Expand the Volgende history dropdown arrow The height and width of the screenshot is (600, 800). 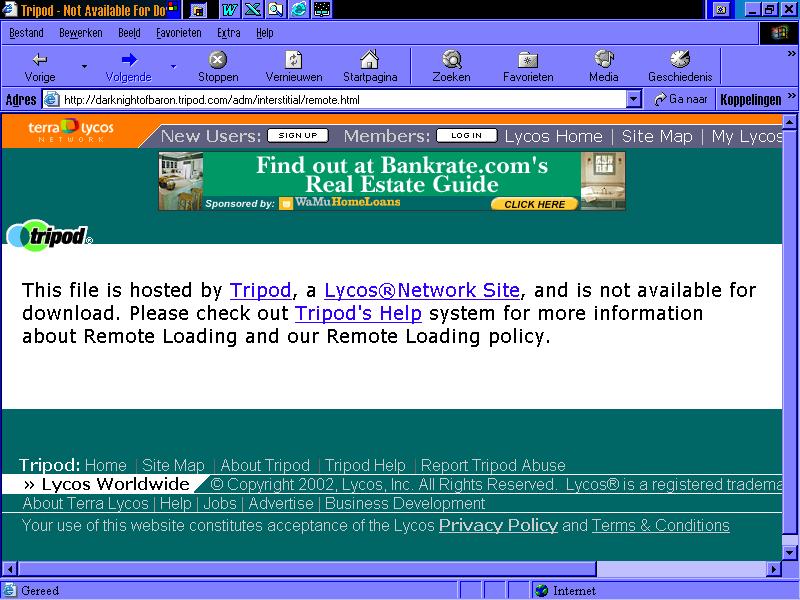[173, 67]
